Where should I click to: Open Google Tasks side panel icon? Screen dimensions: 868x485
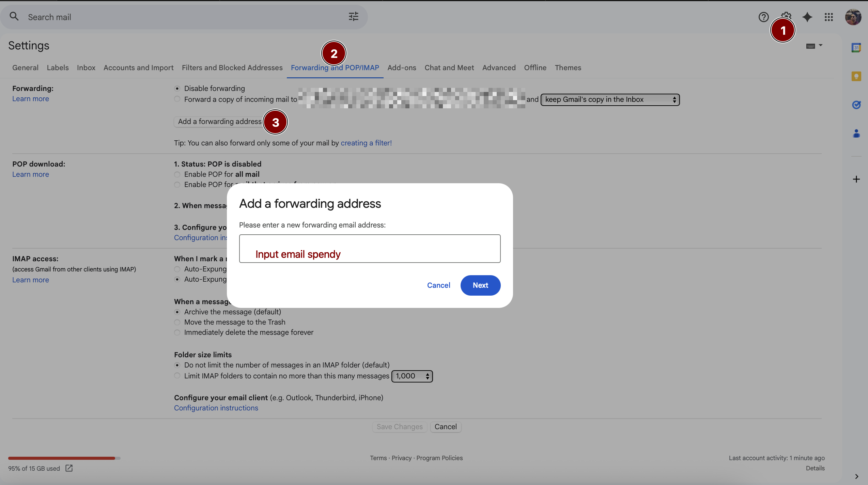click(x=856, y=105)
